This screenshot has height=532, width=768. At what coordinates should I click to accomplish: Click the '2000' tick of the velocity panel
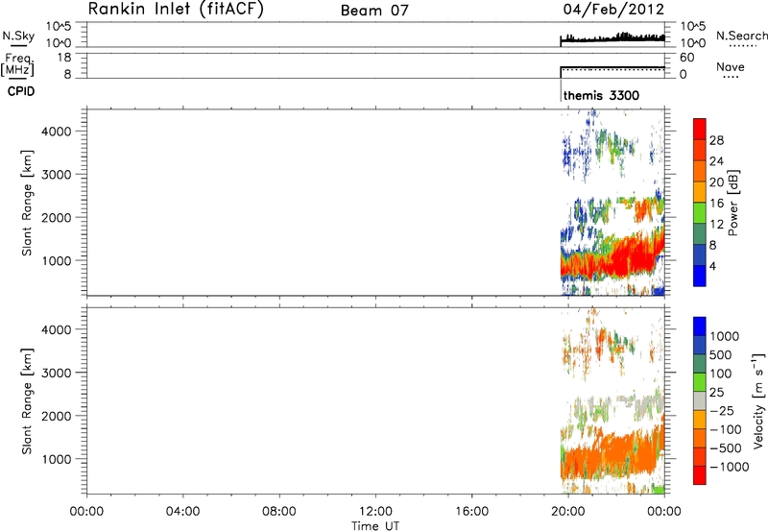[57, 416]
